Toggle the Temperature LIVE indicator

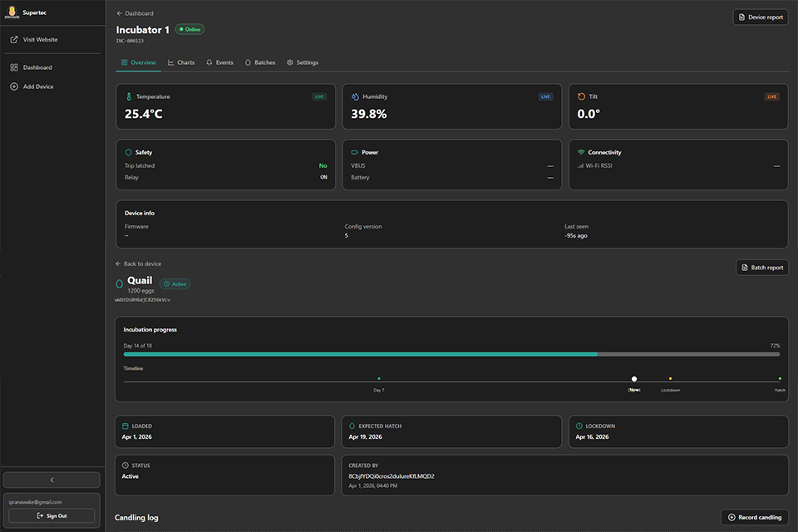tap(318, 96)
